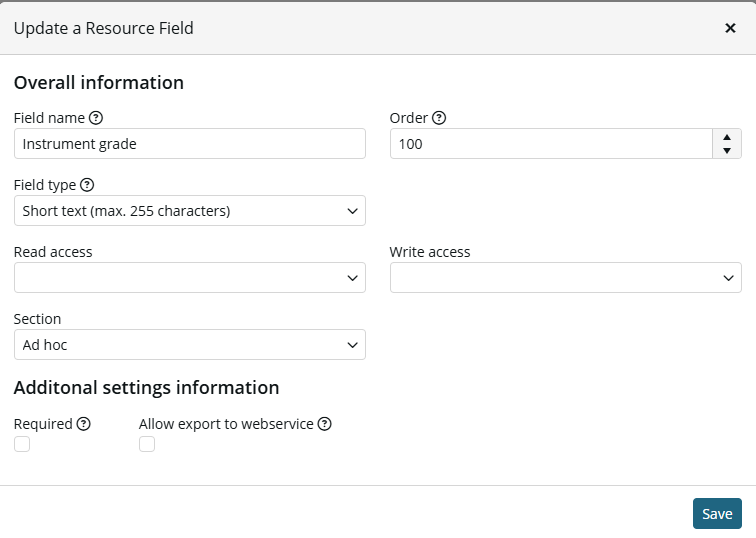Viewport: 756px width, 538px height.
Task: Click the Read access label
Action: click(x=53, y=252)
